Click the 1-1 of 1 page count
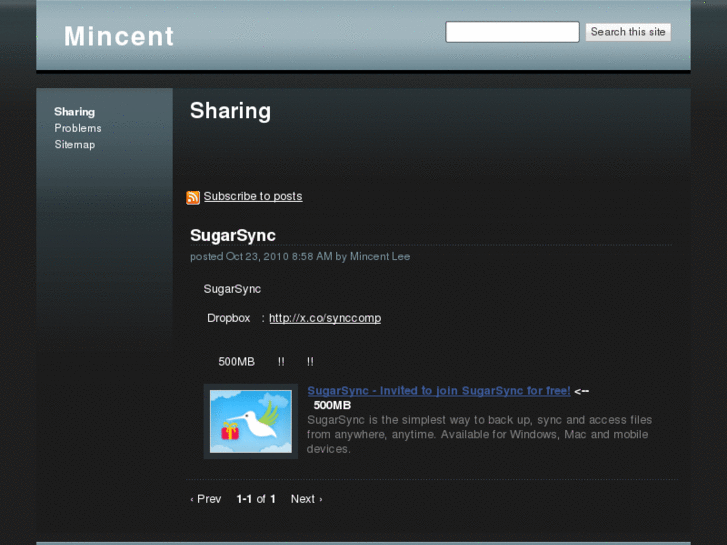Screen dimensions: 727x545 tap(256, 499)
